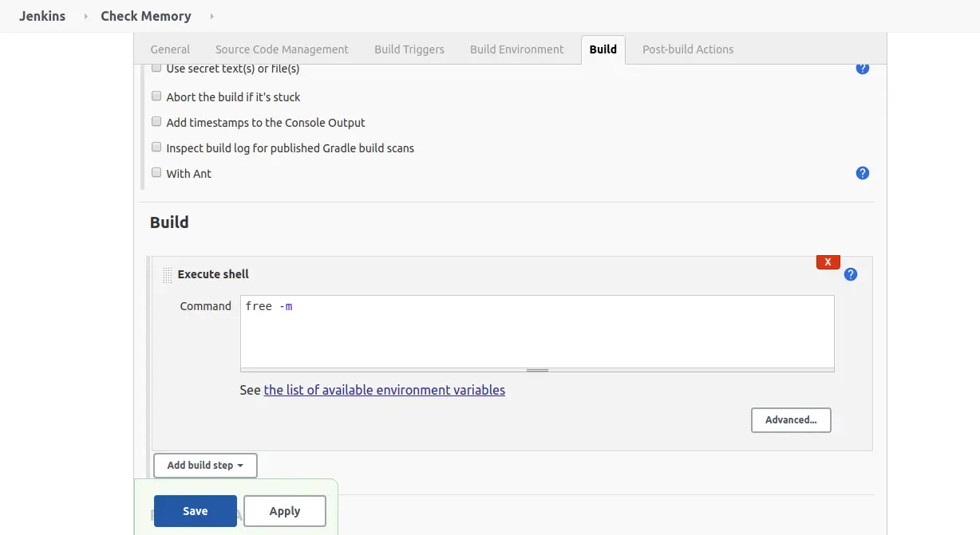Click inside the Command shell text field
The height and width of the screenshot is (535, 980).
(x=536, y=331)
